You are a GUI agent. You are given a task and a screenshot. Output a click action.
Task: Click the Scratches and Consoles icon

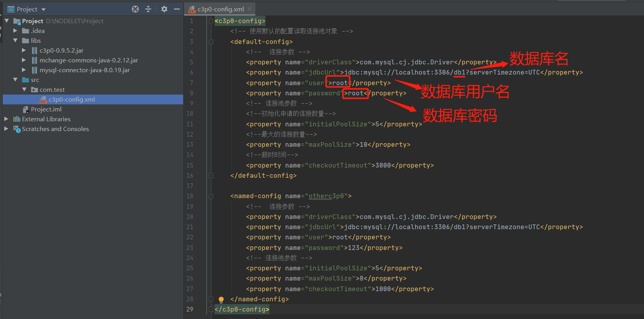point(17,129)
